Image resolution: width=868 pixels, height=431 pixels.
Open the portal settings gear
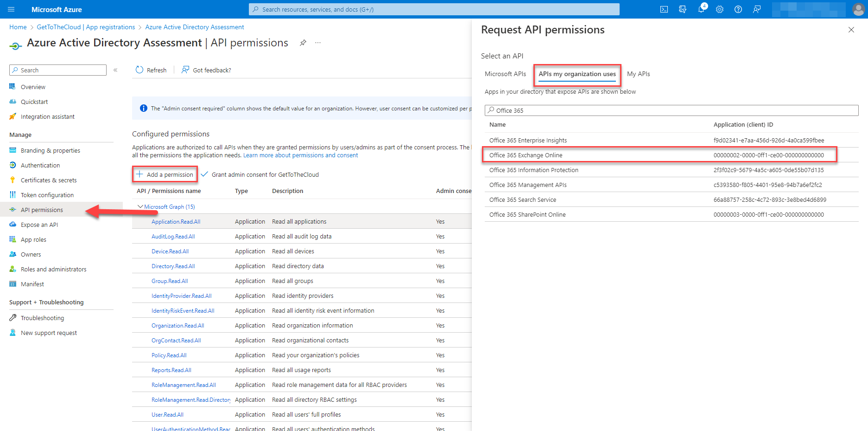point(719,9)
